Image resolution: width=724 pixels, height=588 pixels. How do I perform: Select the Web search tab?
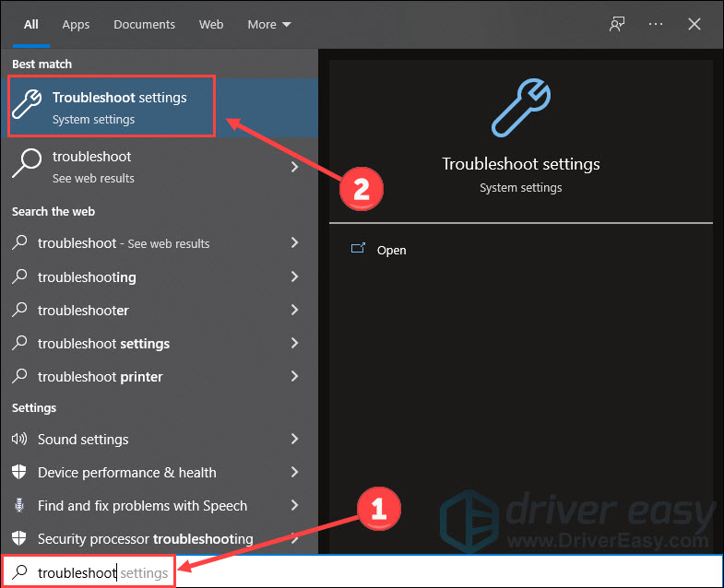click(x=211, y=24)
